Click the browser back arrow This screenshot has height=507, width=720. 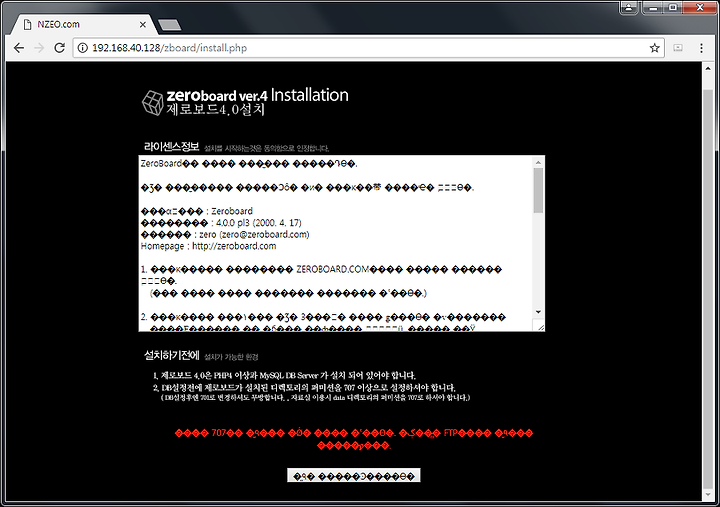pos(19,48)
